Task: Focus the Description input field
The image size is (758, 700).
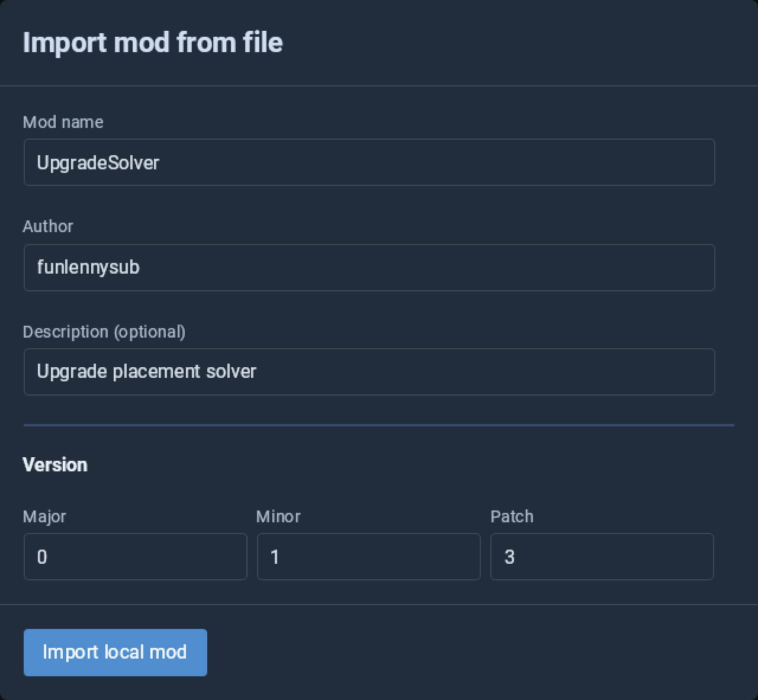Action: tap(369, 372)
